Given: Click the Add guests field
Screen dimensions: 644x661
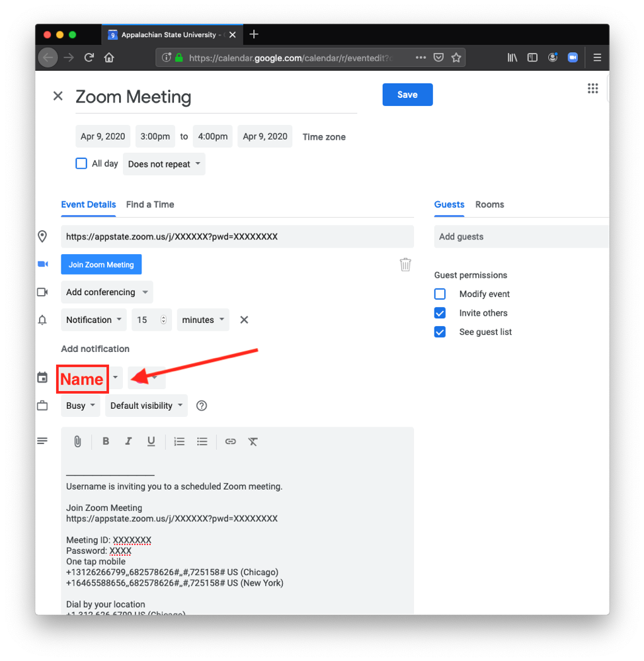Looking at the screenshot, I should 522,236.
